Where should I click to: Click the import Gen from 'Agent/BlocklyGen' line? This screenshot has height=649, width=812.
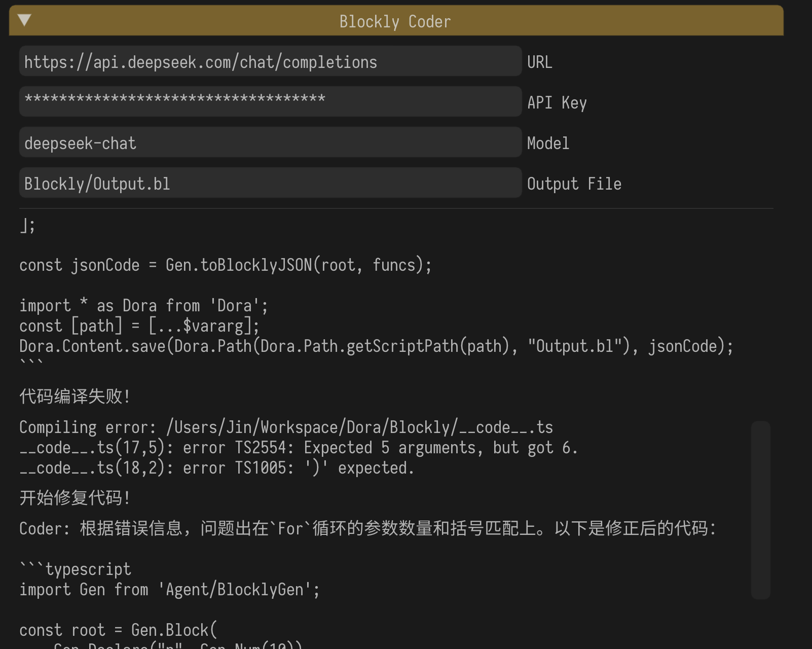pos(169,590)
